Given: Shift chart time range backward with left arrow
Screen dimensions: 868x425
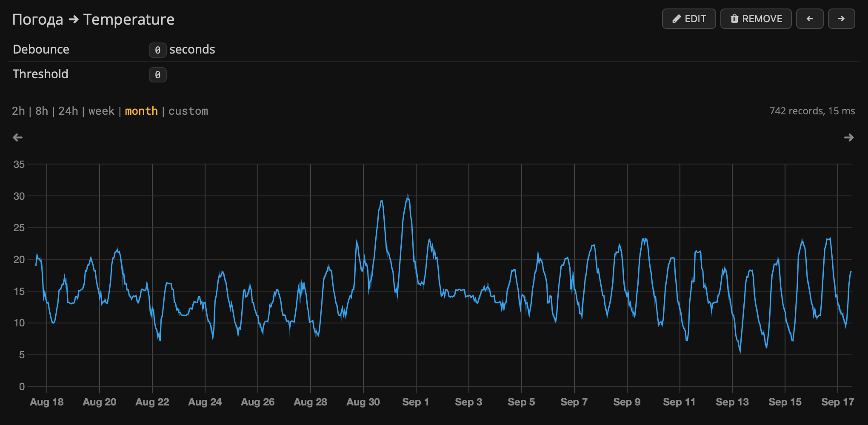Looking at the screenshot, I should pyautogui.click(x=17, y=137).
